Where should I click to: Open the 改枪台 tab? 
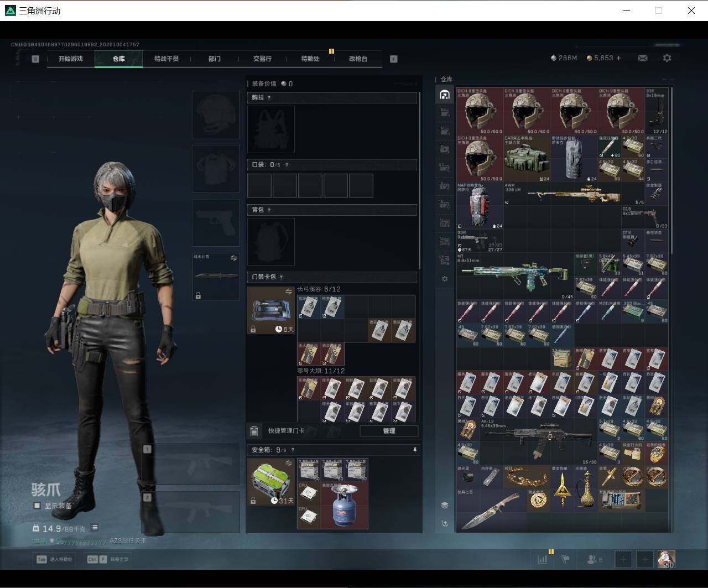tap(358, 59)
